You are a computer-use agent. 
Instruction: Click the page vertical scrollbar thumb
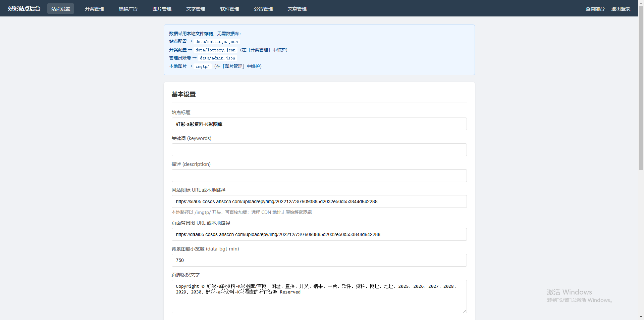tap(641, 87)
